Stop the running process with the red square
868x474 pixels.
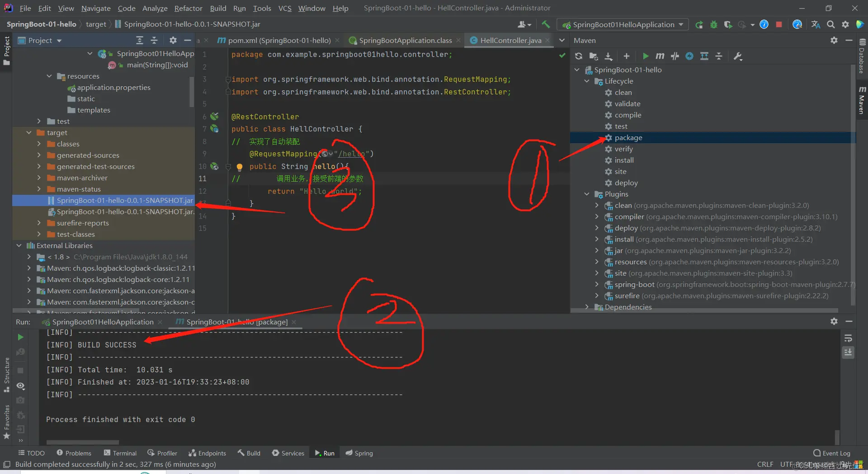[x=778, y=24]
